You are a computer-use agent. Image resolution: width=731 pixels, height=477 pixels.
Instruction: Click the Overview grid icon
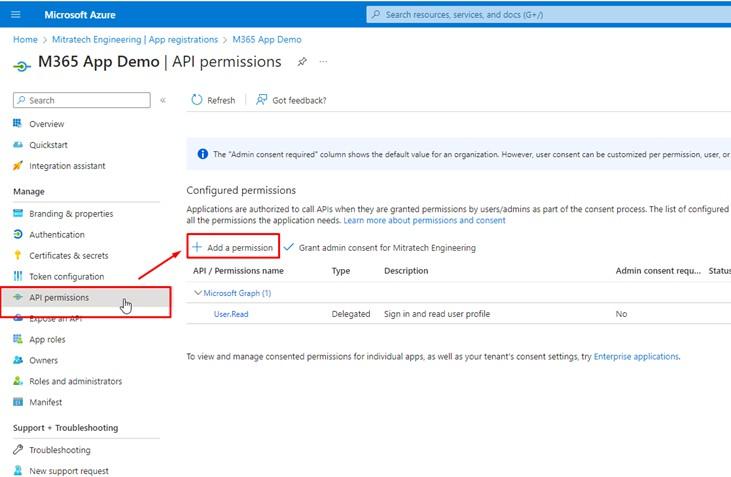pyautogui.click(x=18, y=124)
